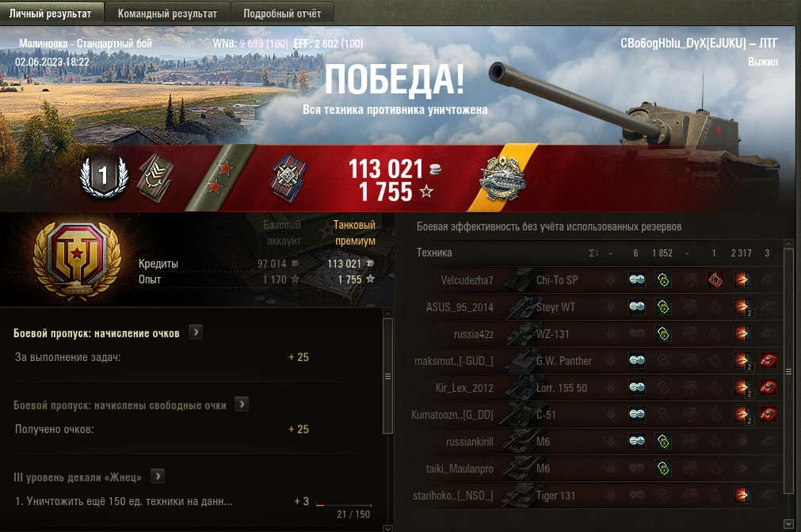
Task: Open the Подробный отчёт tab
Action: [x=282, y=13]
